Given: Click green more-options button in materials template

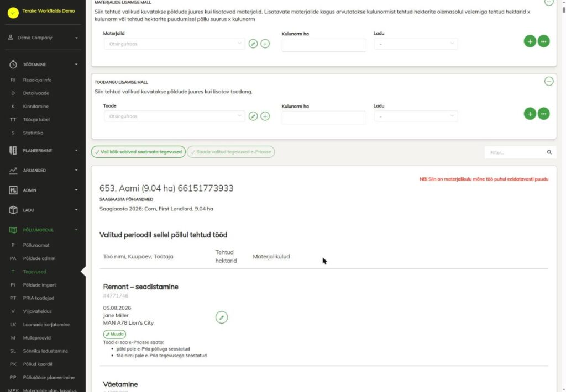Looking at the screenshot, I should click(x=544, y=41).
